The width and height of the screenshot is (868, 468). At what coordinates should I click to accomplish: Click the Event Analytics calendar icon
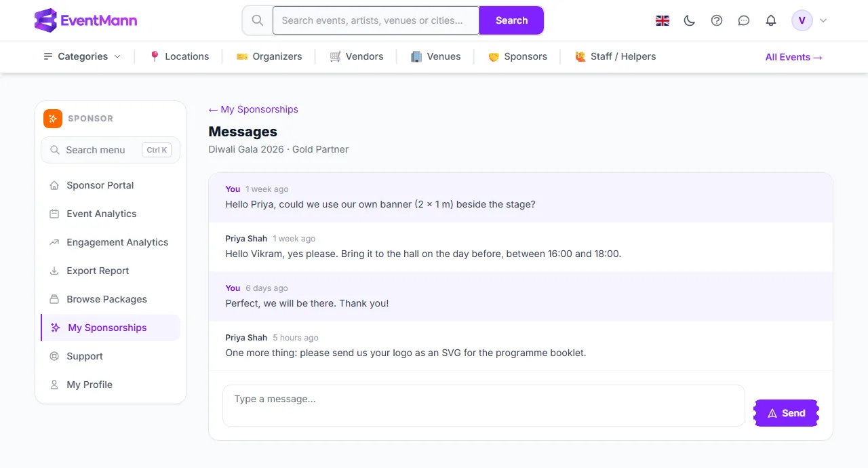point(54,214)
